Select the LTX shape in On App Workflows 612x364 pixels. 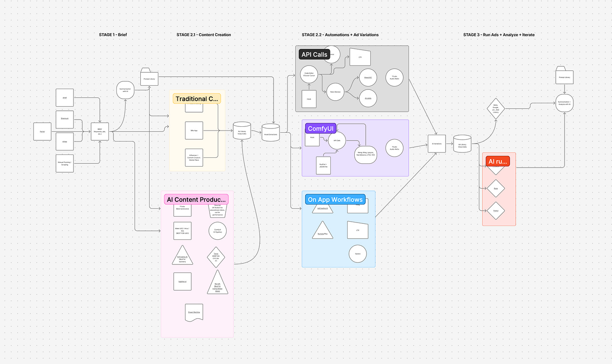pos(357,230)
